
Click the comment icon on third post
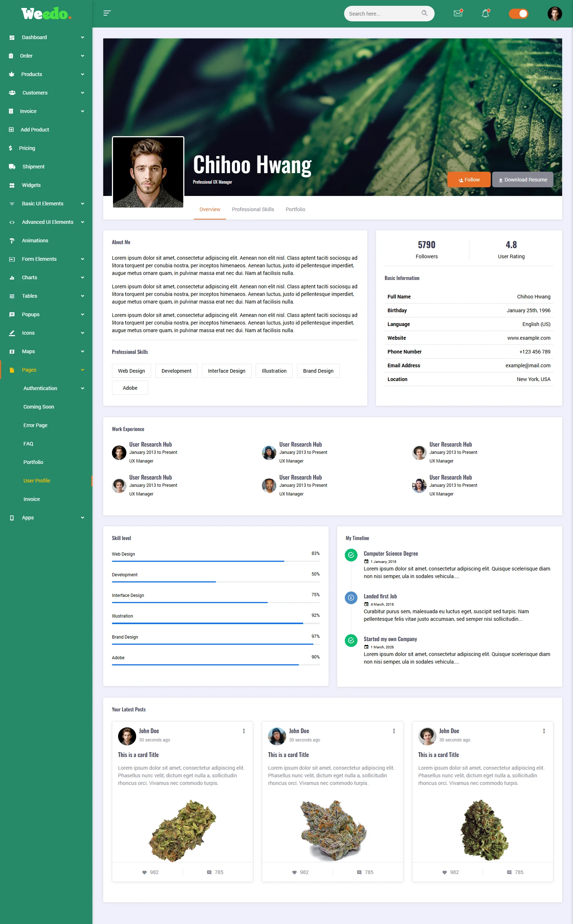click(509, 872)
